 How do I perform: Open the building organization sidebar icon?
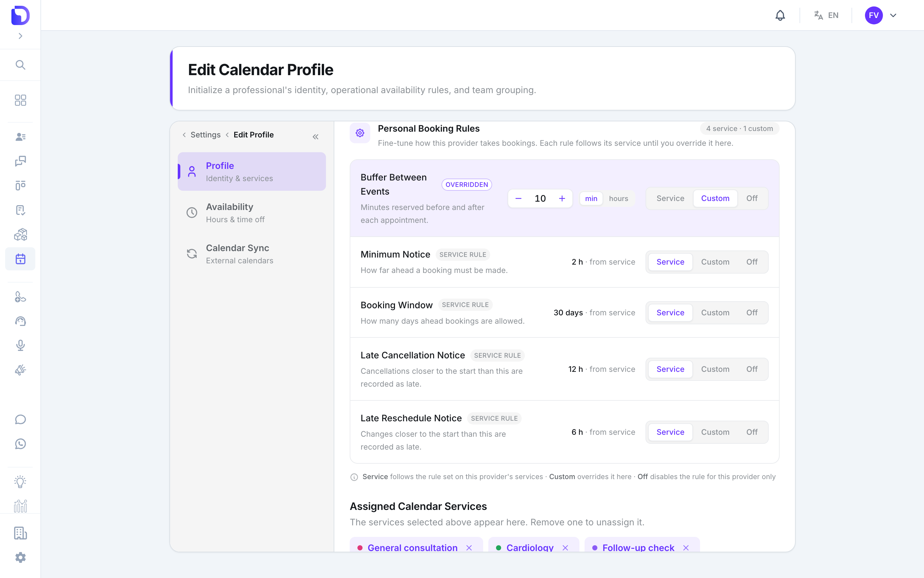click(20, 533)
